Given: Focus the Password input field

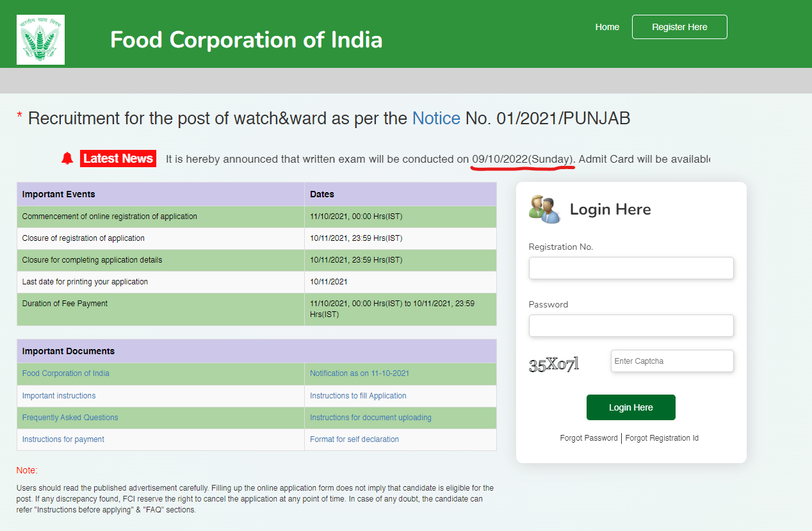Looking at the screenshot, I should [x=631, y=325].
